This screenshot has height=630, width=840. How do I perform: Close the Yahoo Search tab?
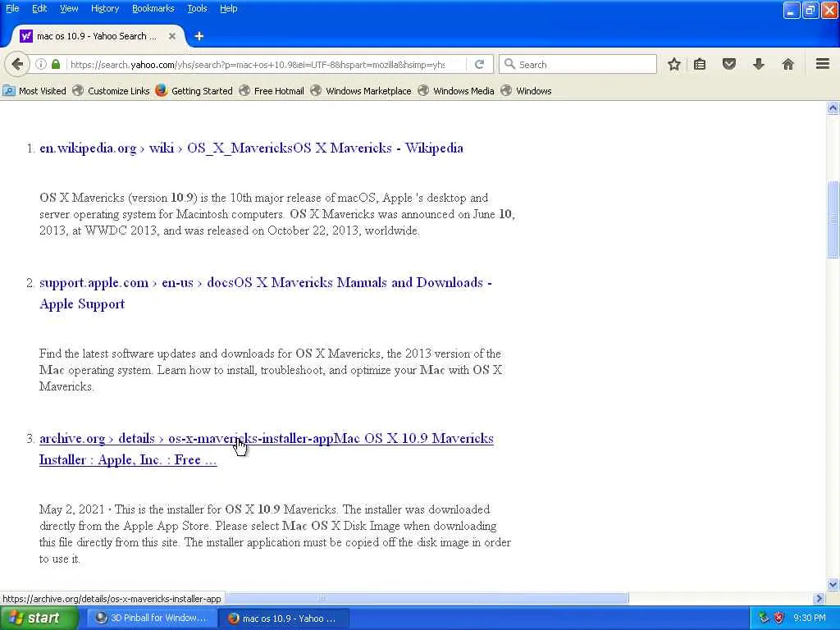[x=172, y=36]
